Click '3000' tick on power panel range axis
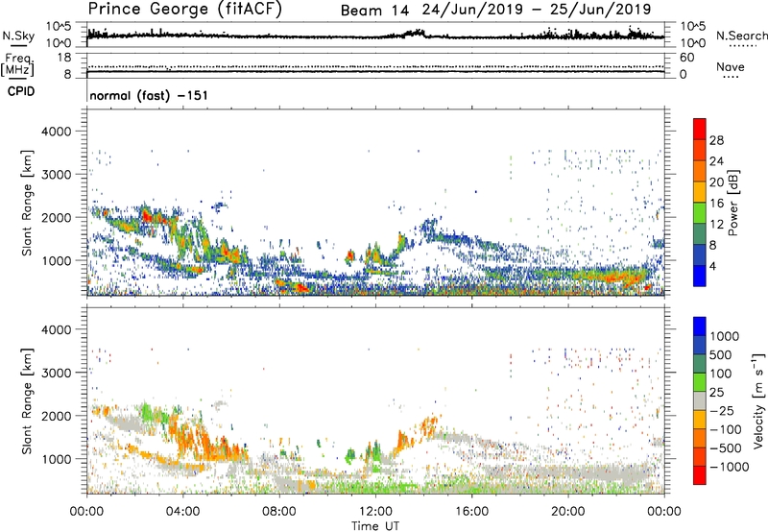Screen dimensions: 768x532 56,175
